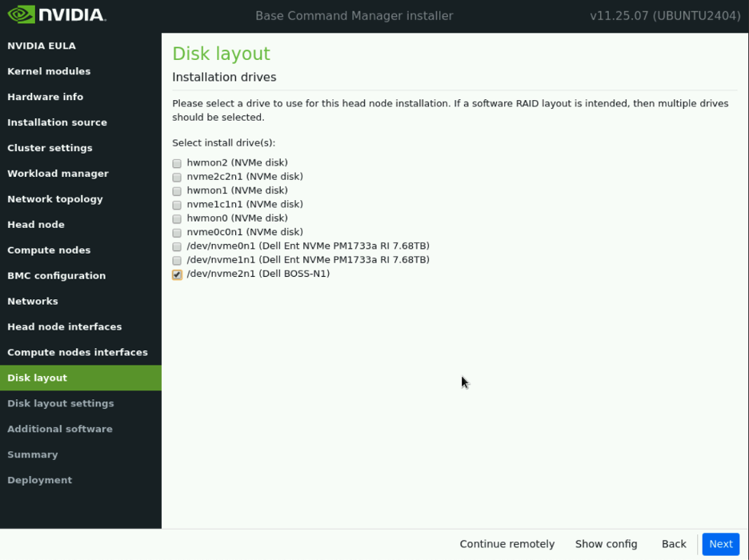The width and height of the screenshot is (749, 560).
Task: Select the nvme0c0n1 NVMe disk checkbox
Action: click(177, 233)
